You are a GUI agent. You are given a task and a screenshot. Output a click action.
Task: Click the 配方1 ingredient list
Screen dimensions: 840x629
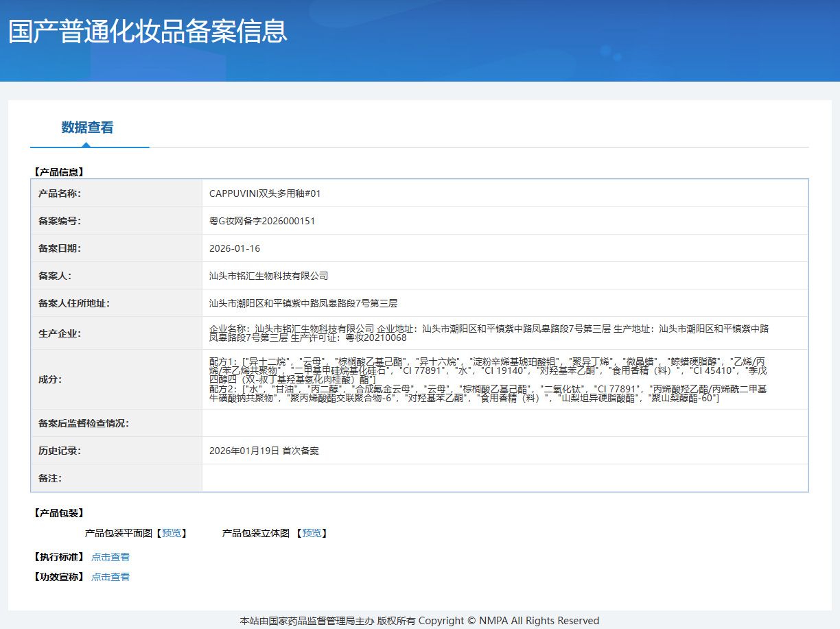click(x=487, y=370)
